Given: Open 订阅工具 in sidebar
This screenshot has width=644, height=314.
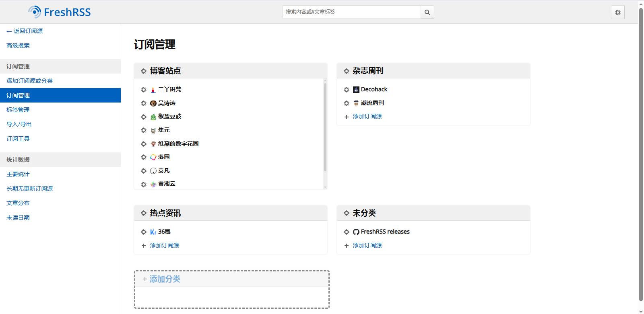Looking at the screenshot, I should coord(60,139).
